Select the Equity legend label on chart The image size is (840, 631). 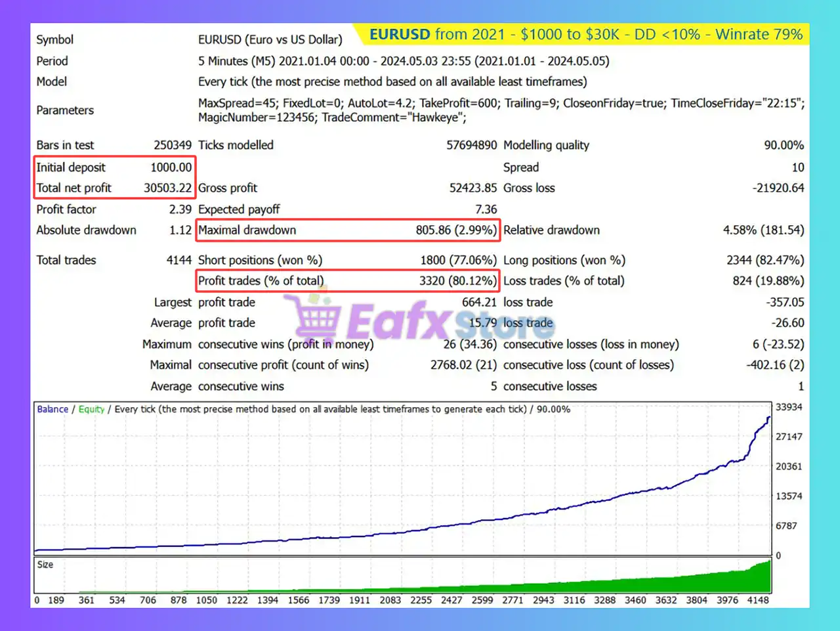click(91, 409)
